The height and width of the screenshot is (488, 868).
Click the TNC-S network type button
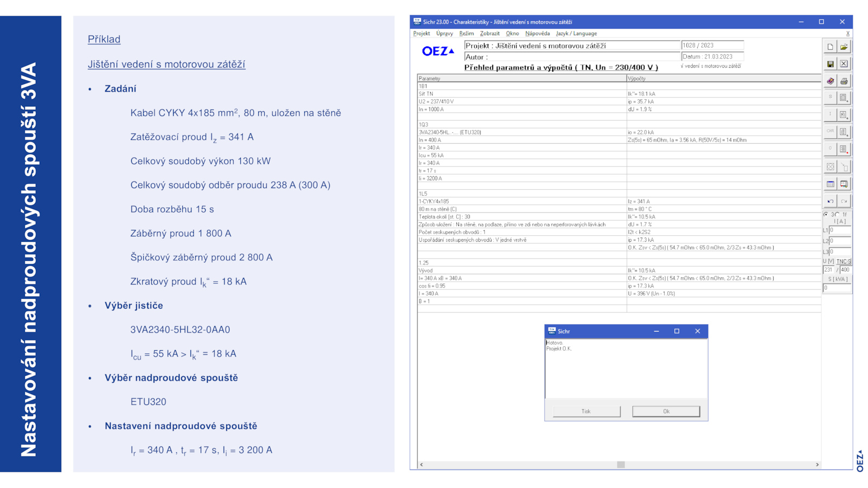point(844,261)
